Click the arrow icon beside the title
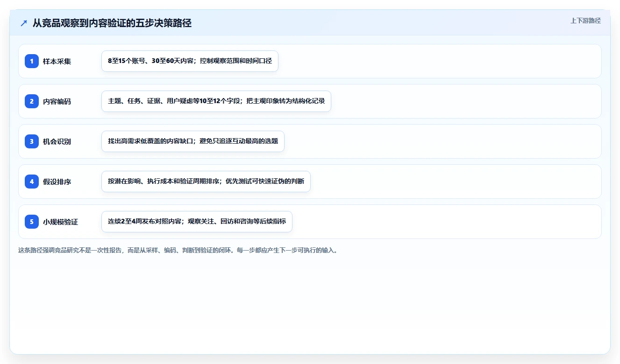The width and height of the screenshot is (620, 364). click(24, 23)
